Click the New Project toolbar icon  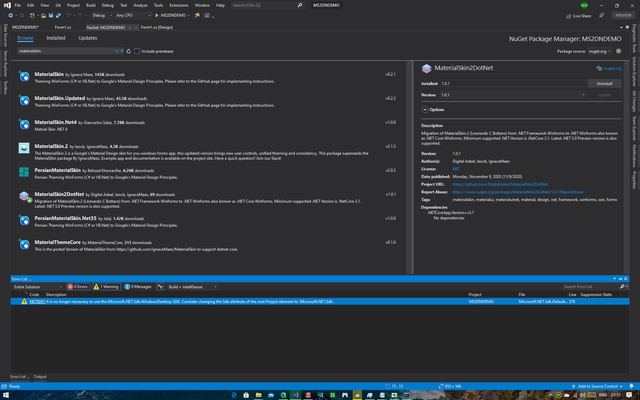[32, 16]
